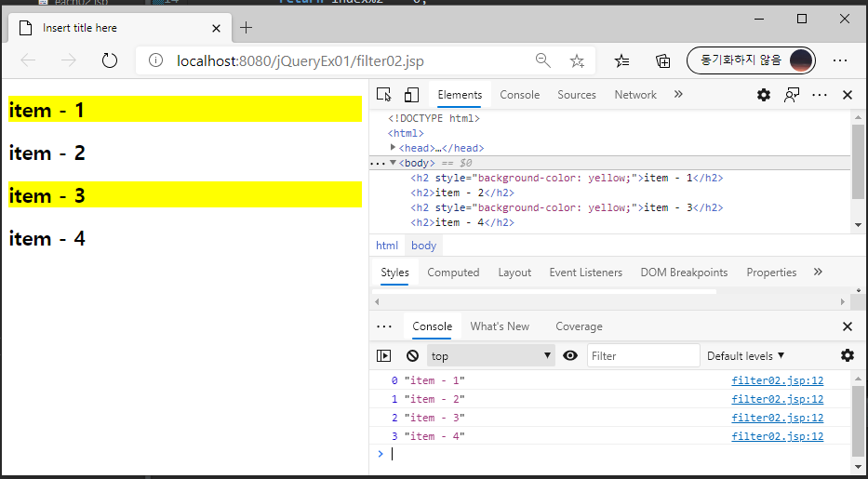View site information icon in address bar
868x479 pixels.
point(156,60)
